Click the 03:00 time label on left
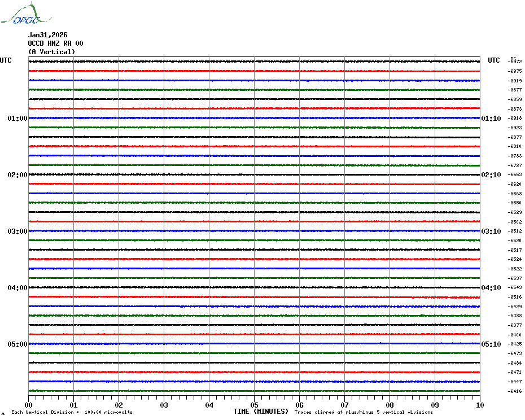525x420 pixels. [x=17, y=231]
